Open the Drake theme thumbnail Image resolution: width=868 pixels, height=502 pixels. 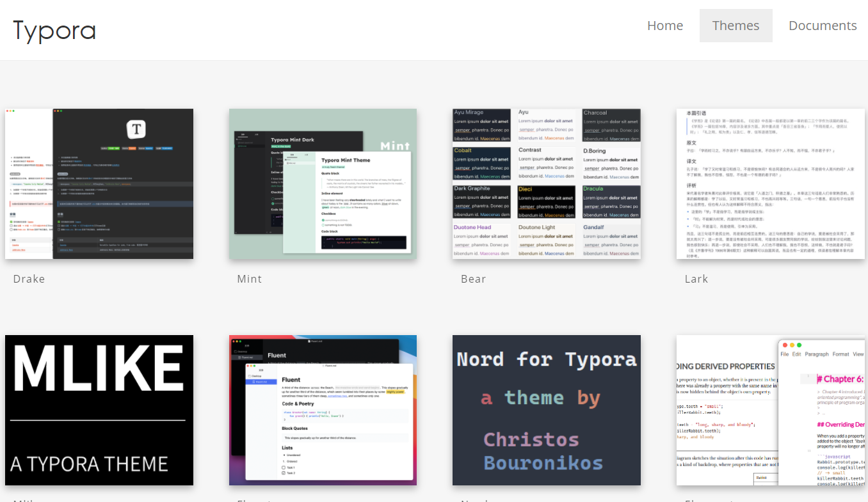pyautogui.click(x=99, y=184)
